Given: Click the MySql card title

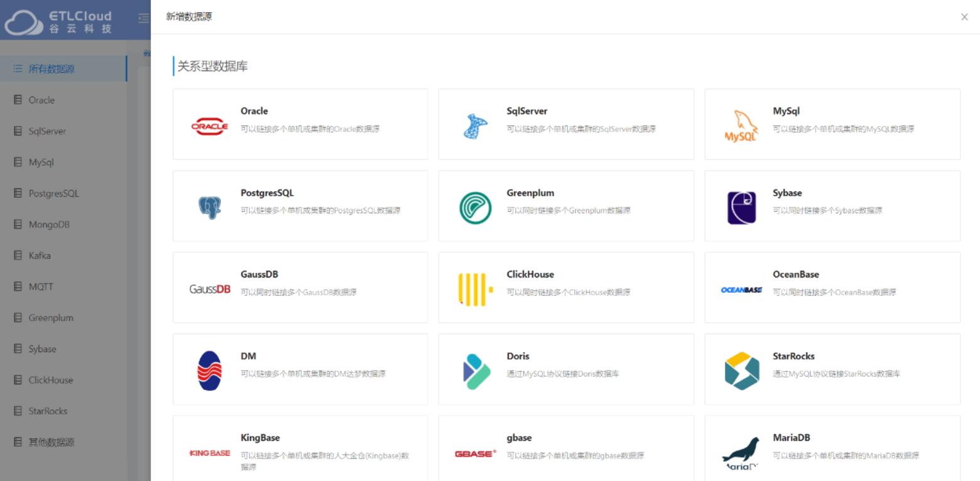Looking at the screenshot, I should pyautogui.click(x=786, y=111).
